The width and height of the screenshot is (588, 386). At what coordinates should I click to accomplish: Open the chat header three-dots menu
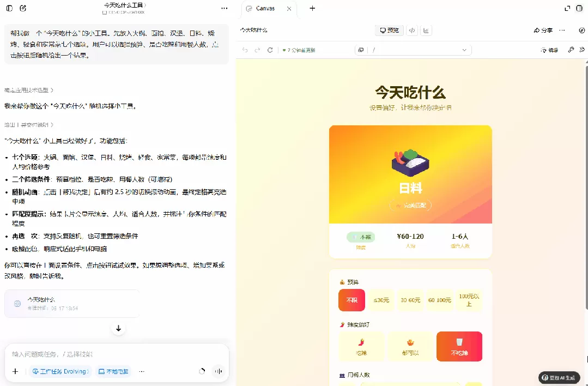pyautogui.click(x=225, y=8)
